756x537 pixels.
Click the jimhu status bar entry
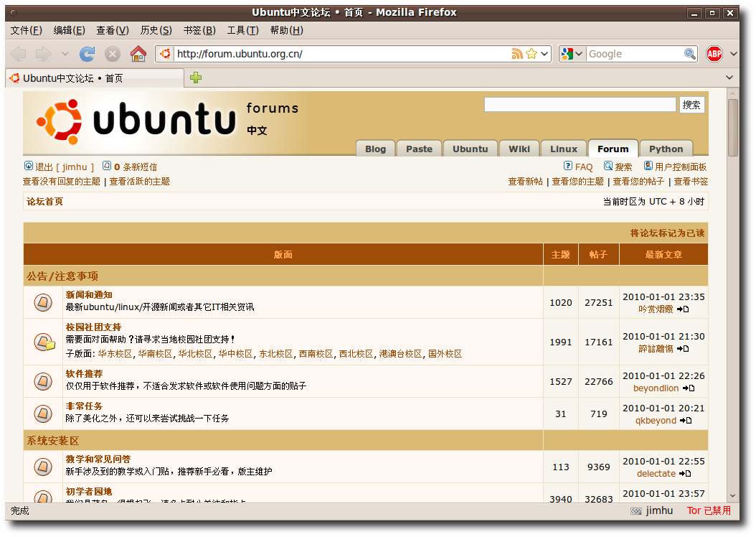pyautogui.click(x=659, y=510)
